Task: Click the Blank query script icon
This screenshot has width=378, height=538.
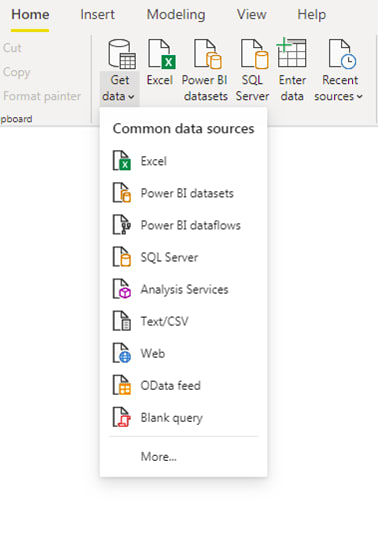Action: [122, 417]
